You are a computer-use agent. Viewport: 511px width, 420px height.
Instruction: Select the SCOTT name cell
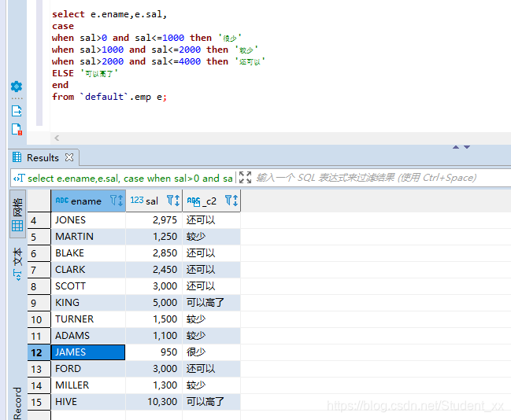click(x=88, y=286)
